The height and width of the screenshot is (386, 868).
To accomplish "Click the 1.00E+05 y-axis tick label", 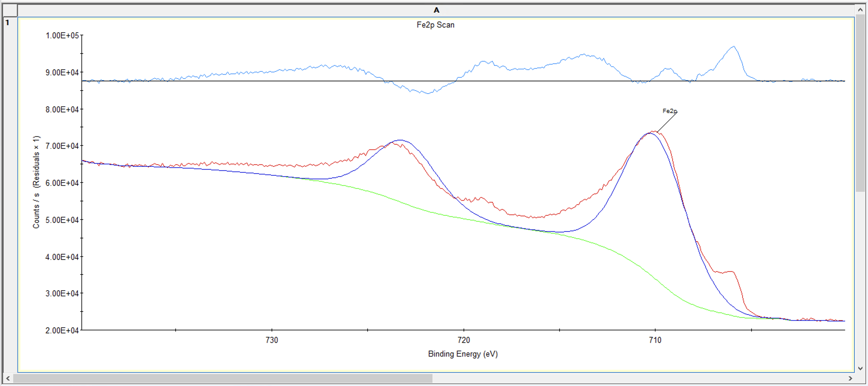I will 62,35.
